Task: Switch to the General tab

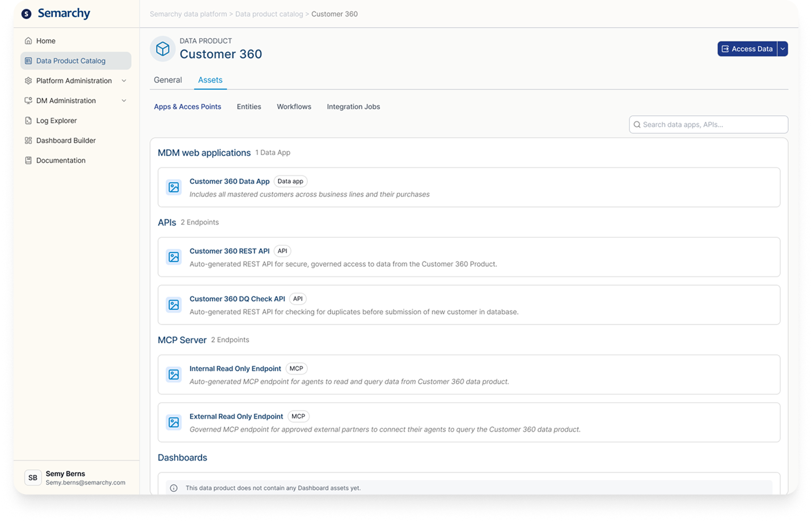Action: 168,80
